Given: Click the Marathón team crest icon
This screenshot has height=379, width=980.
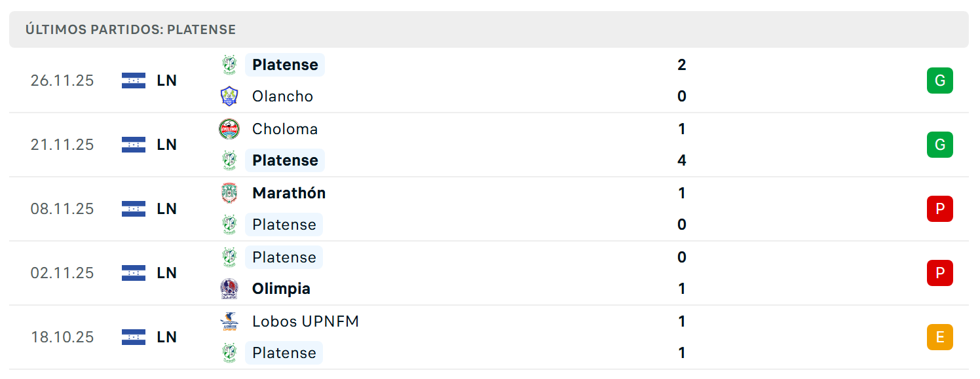Looking at the screenshot, I should [229, 193].
